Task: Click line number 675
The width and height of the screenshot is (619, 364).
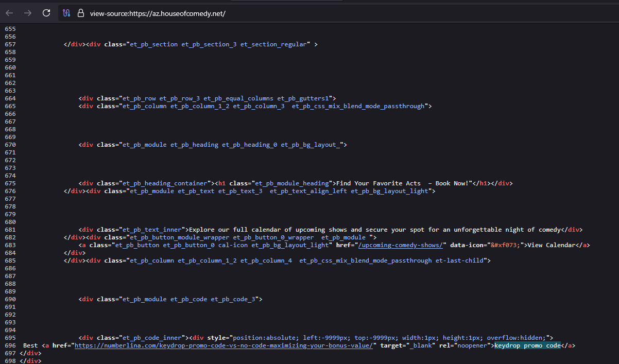Action: (x=10, y=183)
